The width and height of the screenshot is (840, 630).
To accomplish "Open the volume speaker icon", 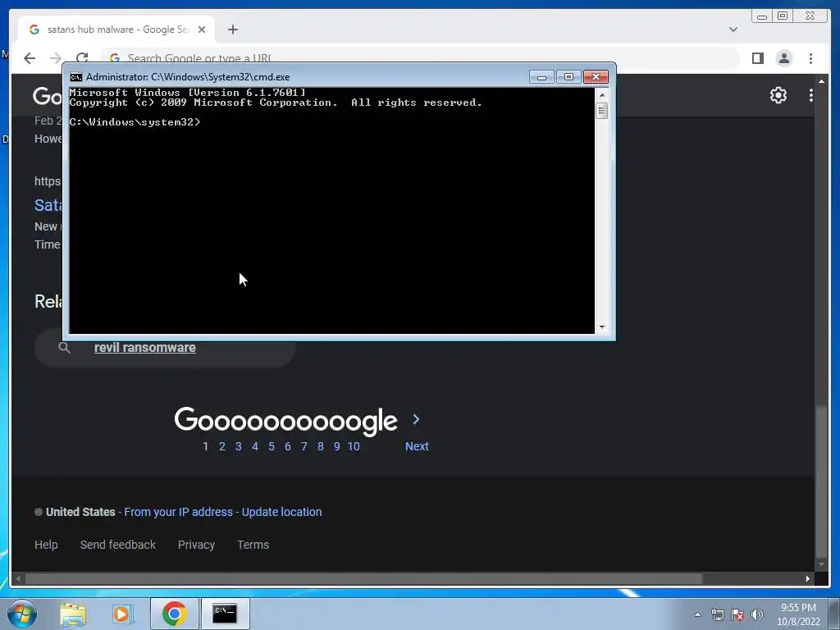I will (757, 614).
